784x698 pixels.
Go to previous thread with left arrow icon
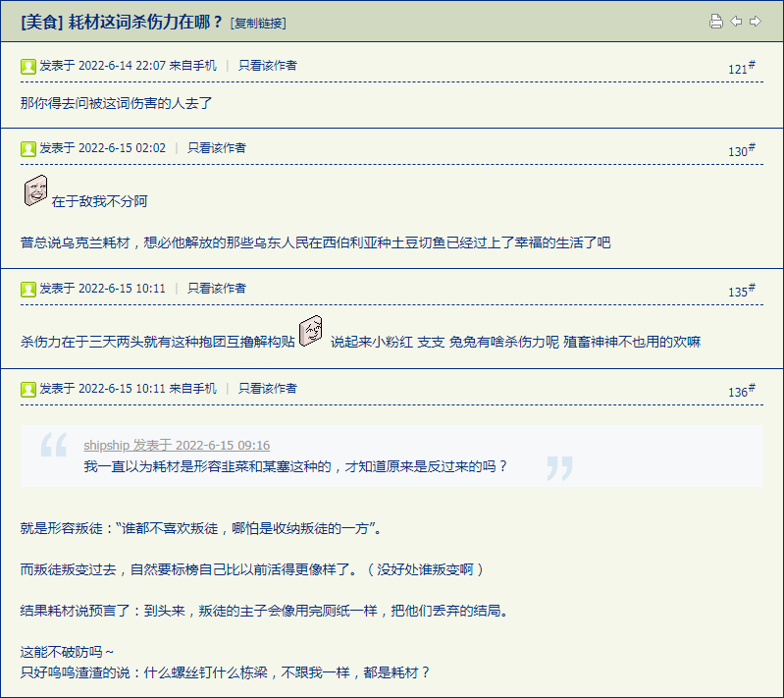pos(736,21)
